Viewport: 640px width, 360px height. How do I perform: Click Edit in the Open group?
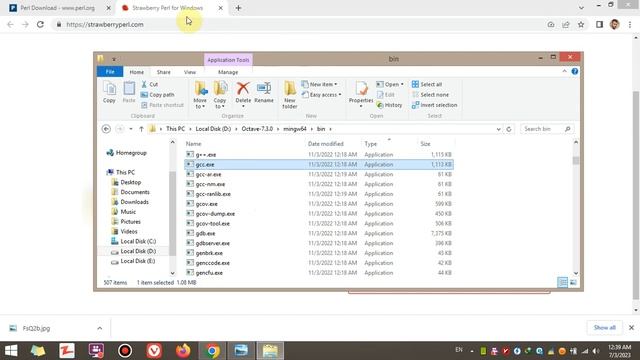[386, 95]
